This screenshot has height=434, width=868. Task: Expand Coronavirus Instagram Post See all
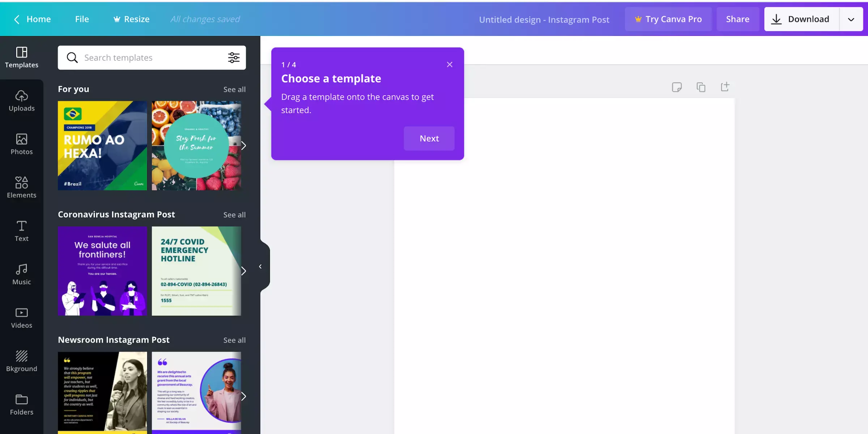234,215
